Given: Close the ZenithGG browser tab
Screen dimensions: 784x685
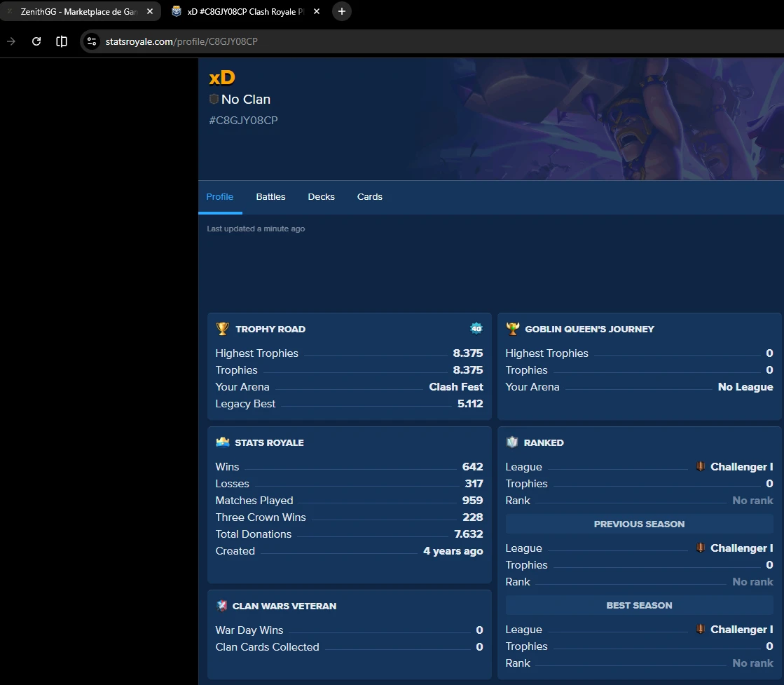Looking at the screenshot, I should coord(149,11).
